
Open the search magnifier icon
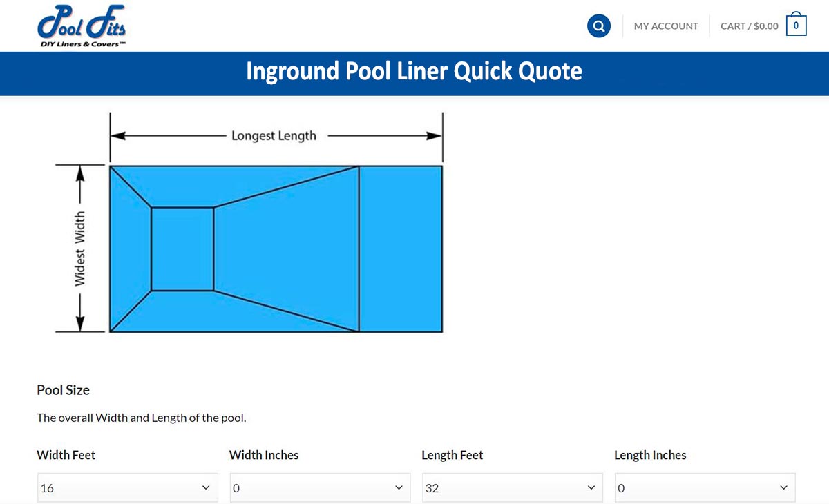(x=598, y=26)
